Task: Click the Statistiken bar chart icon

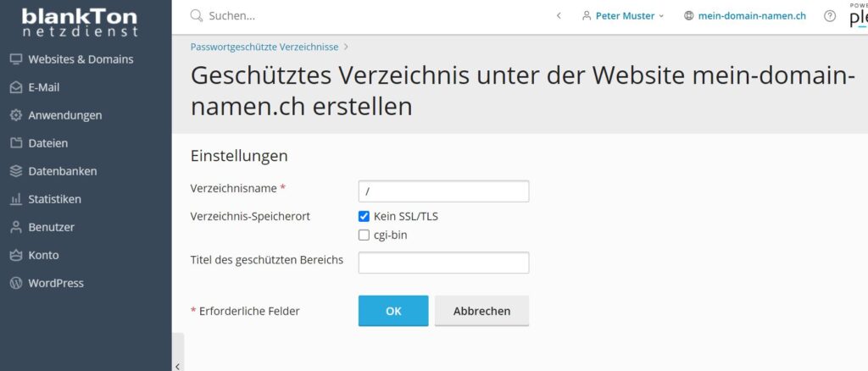Action: pos(15,199)
